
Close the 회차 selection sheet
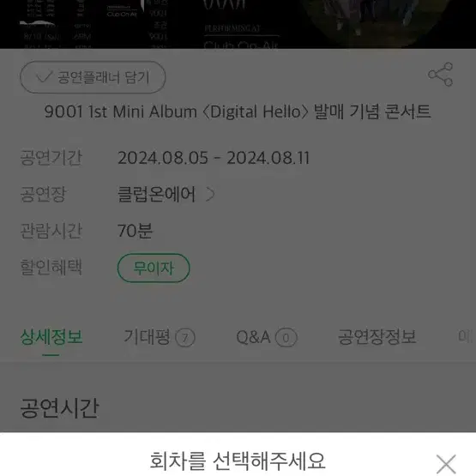click(446, 463)
